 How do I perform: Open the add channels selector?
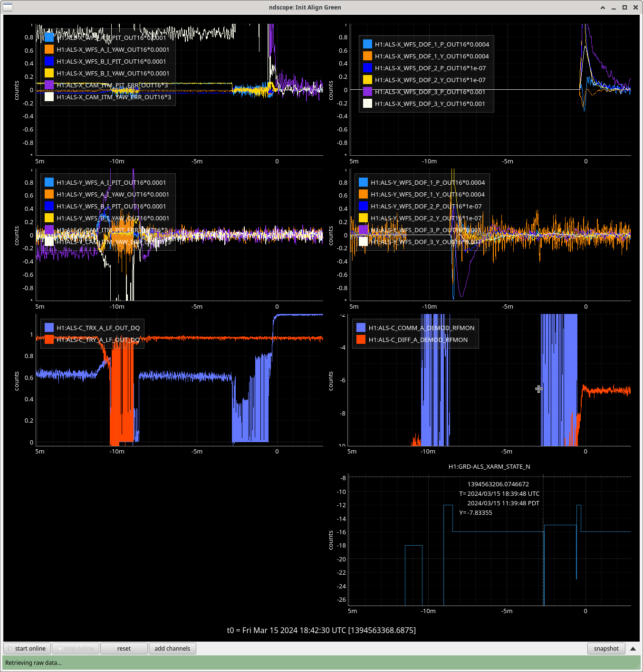pyautogui.click(x=172, y=648)
